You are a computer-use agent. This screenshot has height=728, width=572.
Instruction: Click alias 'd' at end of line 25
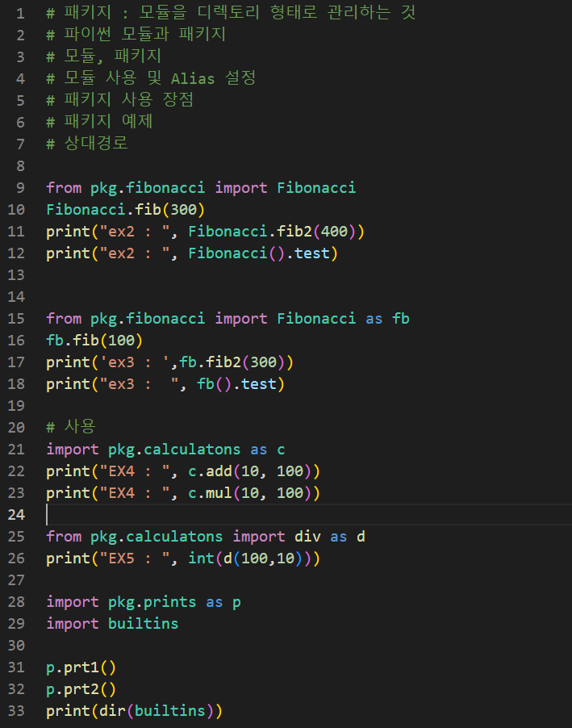[x=361, y=537]
